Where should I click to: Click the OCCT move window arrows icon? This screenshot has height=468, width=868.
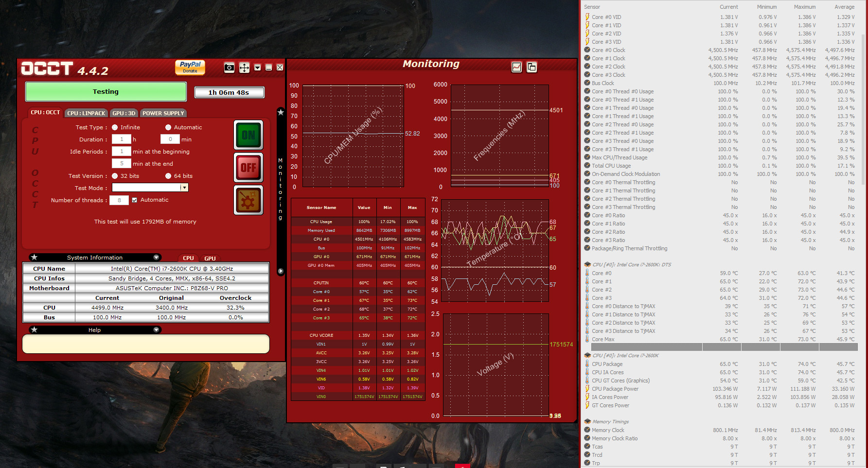coord(244,68)
